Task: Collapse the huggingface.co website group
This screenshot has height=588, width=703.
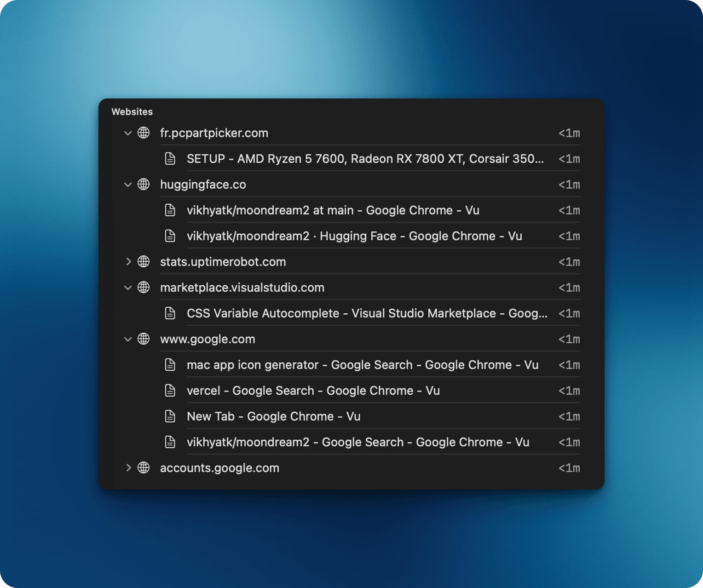Action: pos(128,184)
